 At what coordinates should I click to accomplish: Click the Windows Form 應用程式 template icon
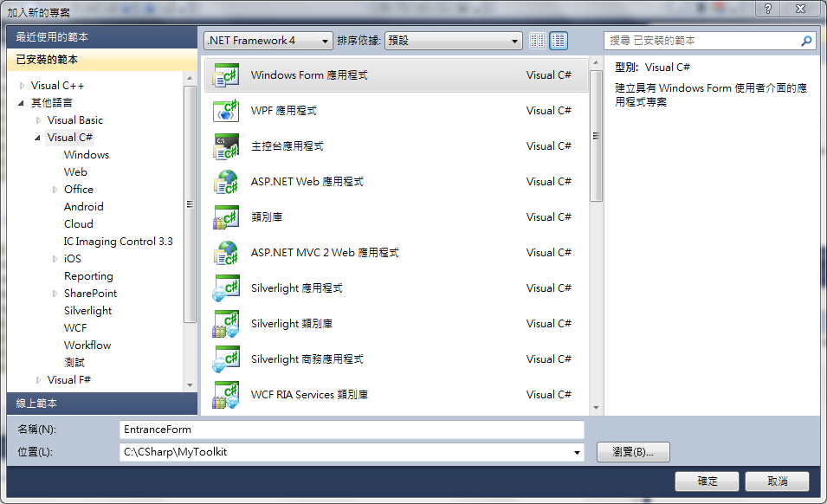(226, 75)
